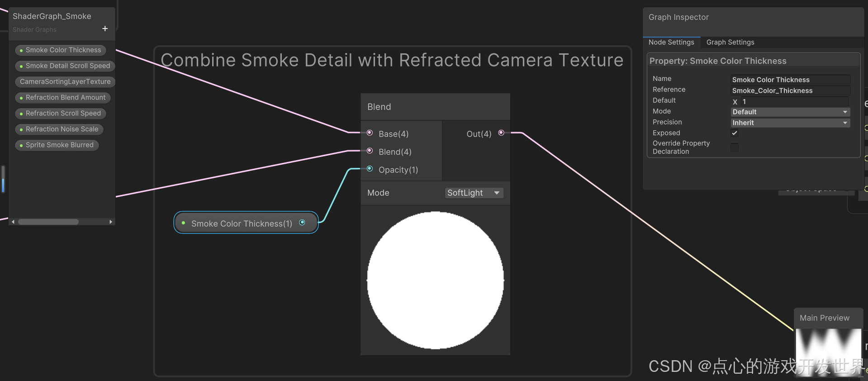Click blackboard scrollbar right arrow
This screenshot has width=868, height=381.
pos(111,222)
